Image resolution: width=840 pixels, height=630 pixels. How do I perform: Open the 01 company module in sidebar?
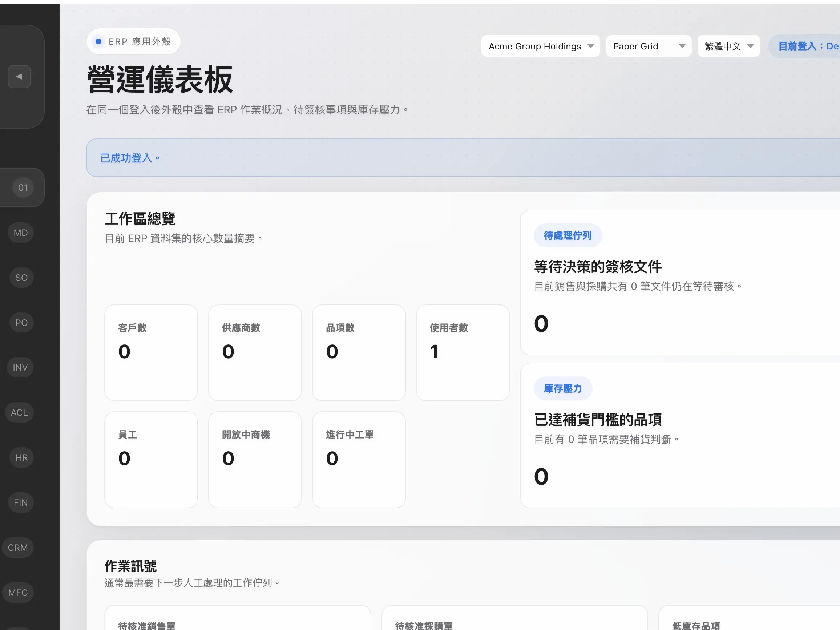(23, 187)
